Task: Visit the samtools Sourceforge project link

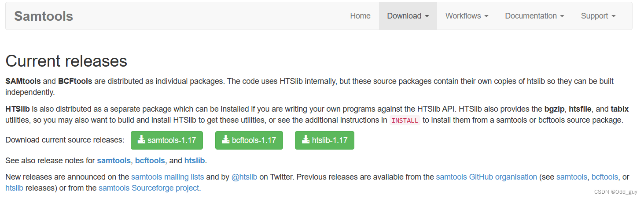Action: coord(149,188)
